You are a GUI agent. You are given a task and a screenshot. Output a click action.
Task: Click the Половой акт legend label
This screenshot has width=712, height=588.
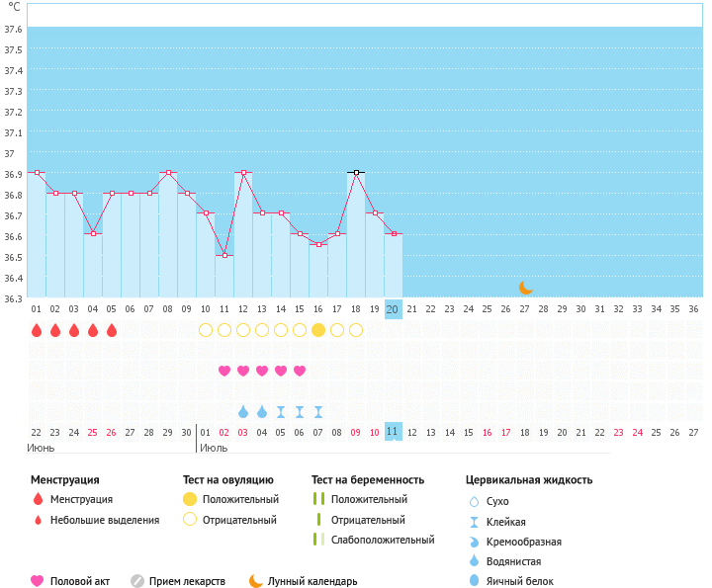(81, 581)
